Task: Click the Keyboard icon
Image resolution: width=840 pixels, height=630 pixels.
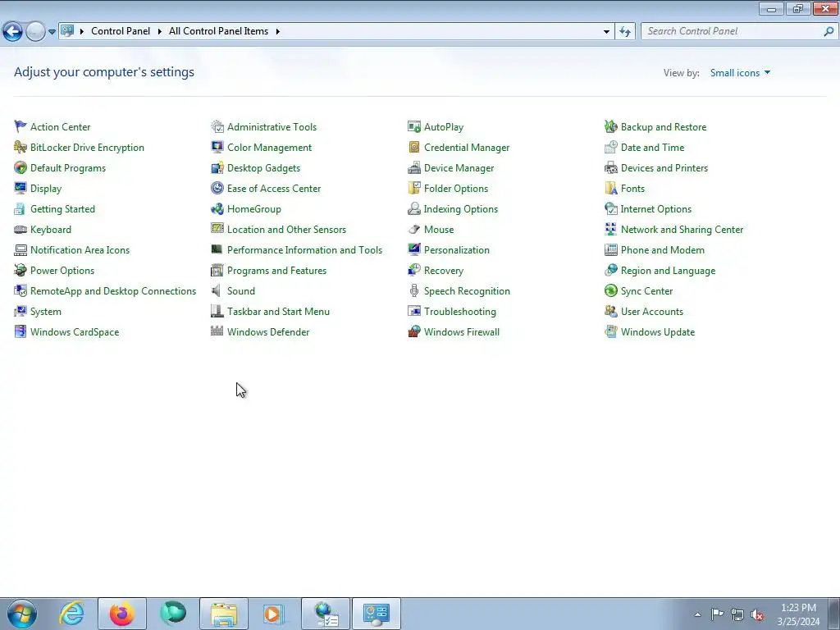Action: (21, 230)
